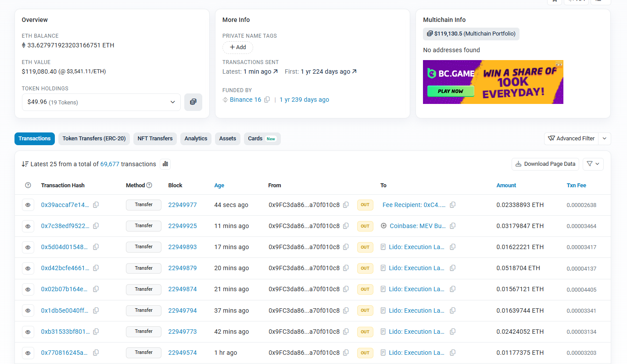Open latest sent transaction arrow link
Screen dimensions: 627x364
[276, 71]
